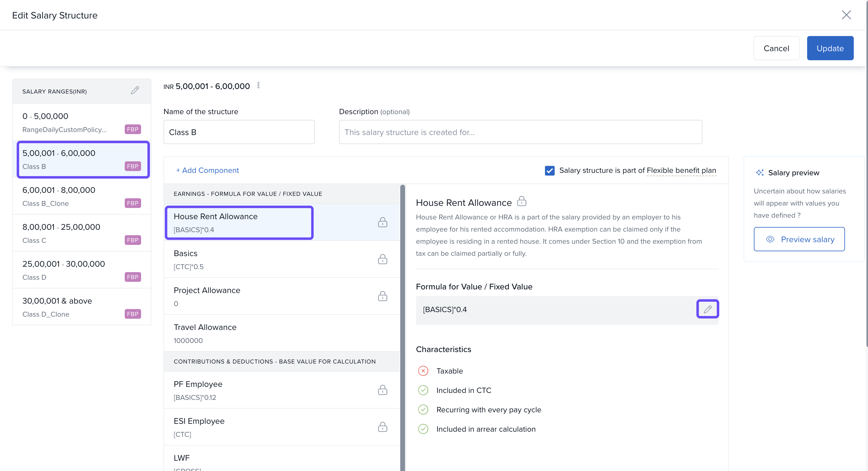Click the component list vertical scrollbar
This screenshot has width=868, height=471.
402,303
